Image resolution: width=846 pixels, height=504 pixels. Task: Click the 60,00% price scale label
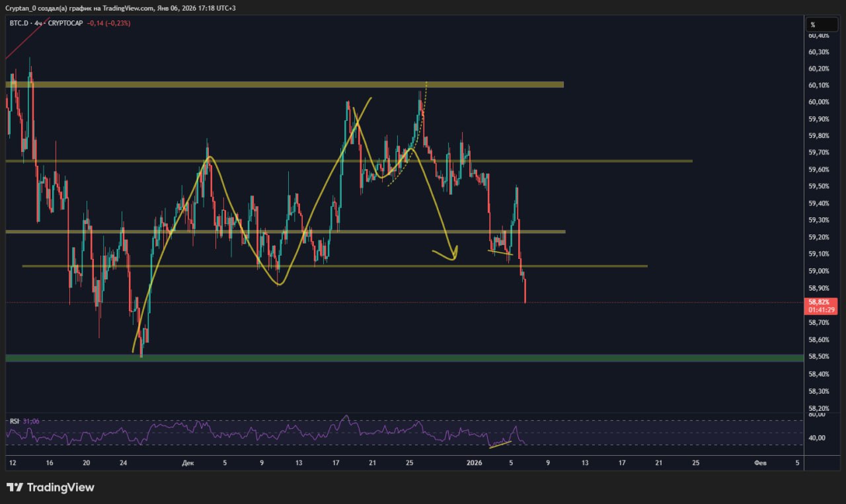tap(818, 102)
